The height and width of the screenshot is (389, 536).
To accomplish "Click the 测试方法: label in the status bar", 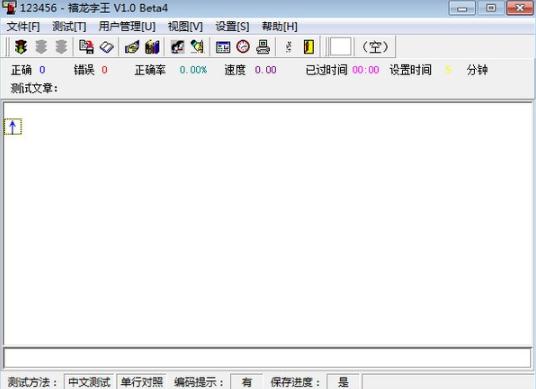I will click(32, 382).
